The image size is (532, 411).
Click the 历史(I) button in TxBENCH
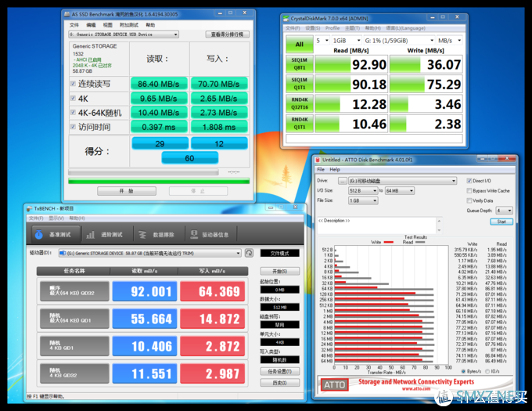[x=280, y=383]
